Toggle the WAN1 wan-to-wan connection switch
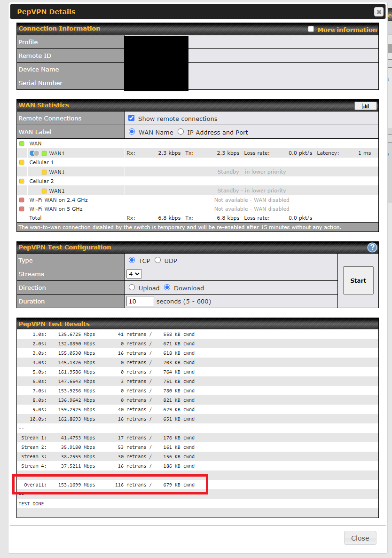The height and width of the screenshot is (558, 392). 34,153
